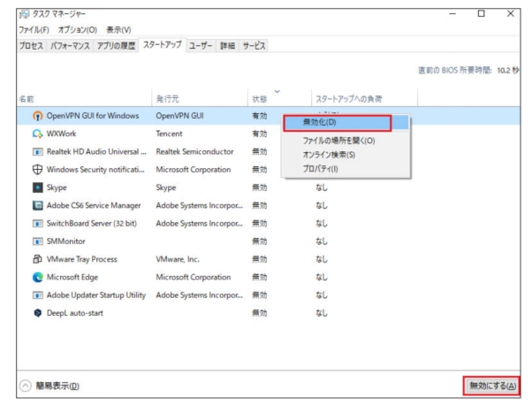Click the VMware Tray Process icon
The height and width of the screenshot is (413, 532).
click(37, 259)
